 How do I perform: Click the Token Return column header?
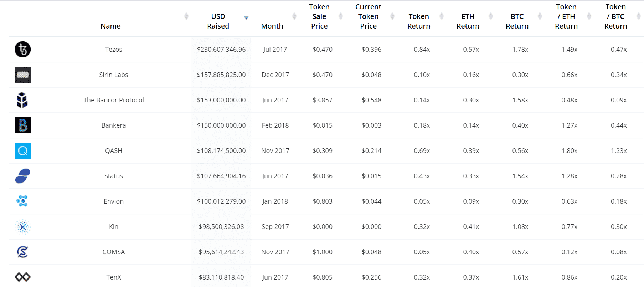tap(419, 21)
